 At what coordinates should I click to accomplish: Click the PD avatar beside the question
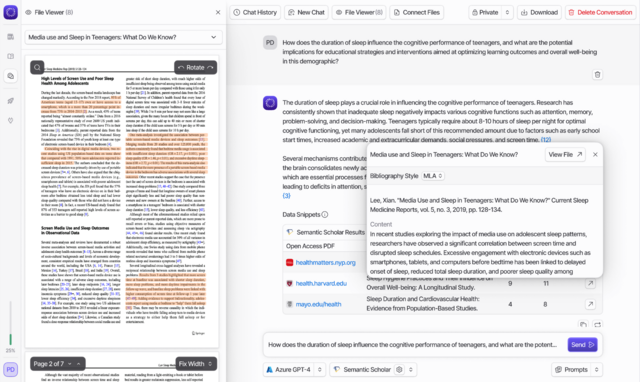[x=270, y=42]
